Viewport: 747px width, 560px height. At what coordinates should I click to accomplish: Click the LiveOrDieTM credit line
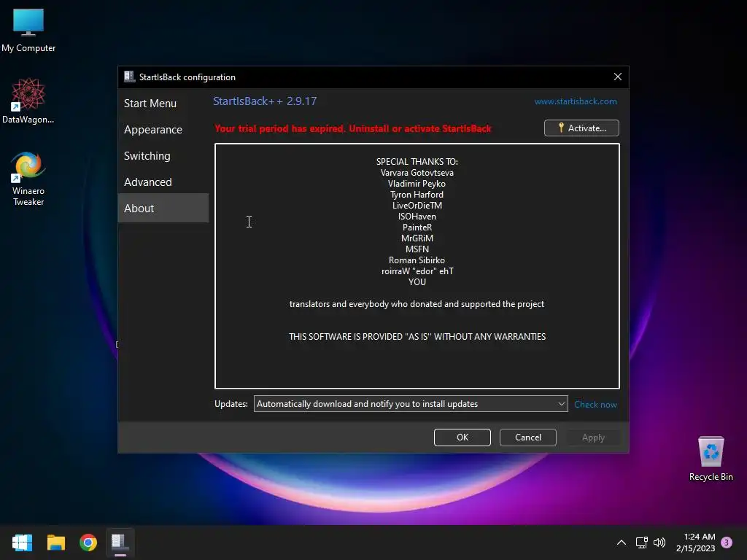pos(417,206)
